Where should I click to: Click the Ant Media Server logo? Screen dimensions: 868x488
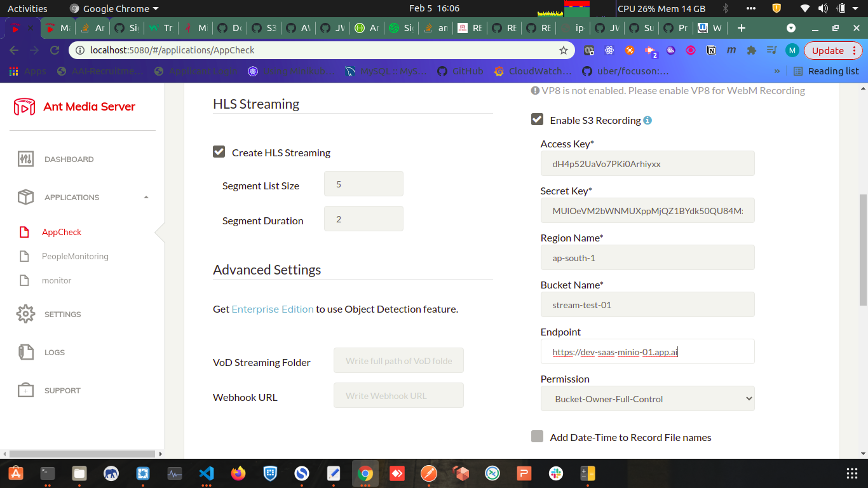click(74, 107)
